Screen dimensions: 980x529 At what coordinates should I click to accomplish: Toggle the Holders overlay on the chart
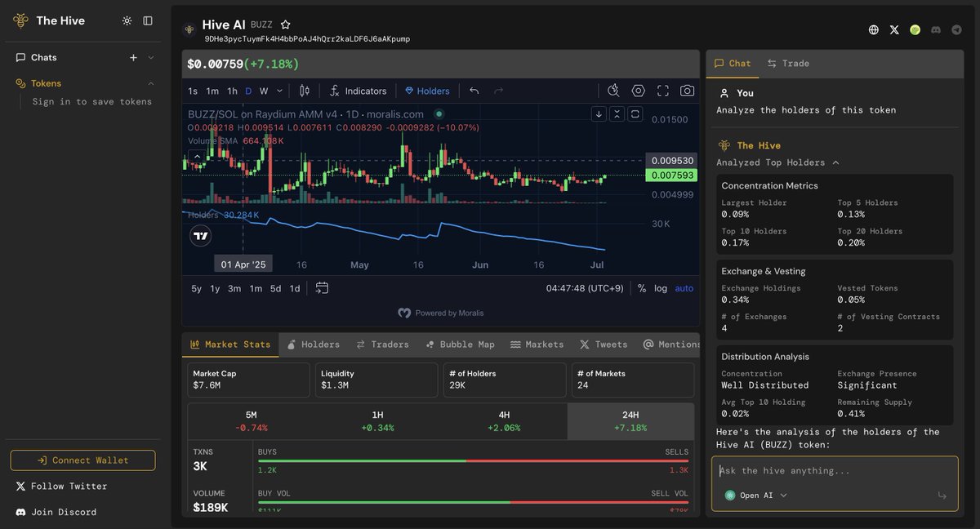click(x=427, y=91)
